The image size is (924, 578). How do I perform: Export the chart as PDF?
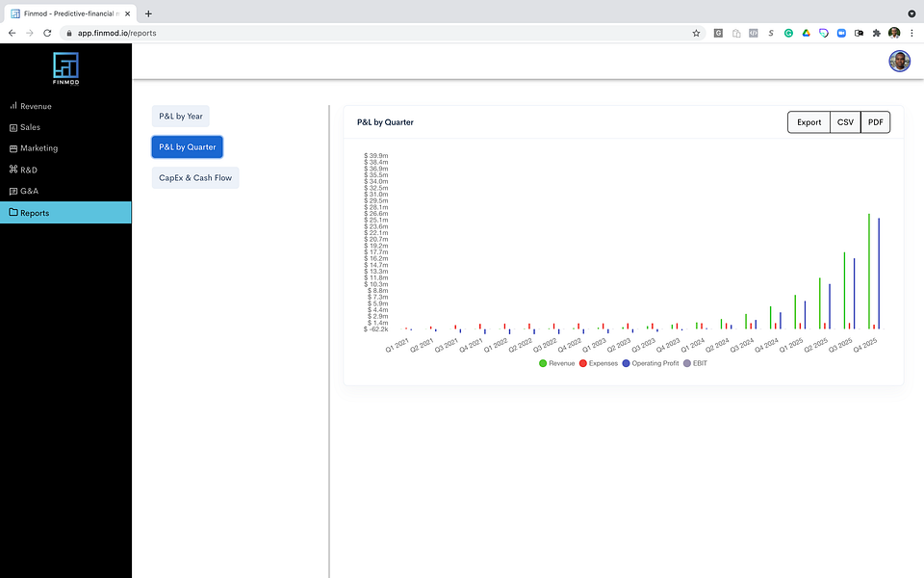point(875,122)
